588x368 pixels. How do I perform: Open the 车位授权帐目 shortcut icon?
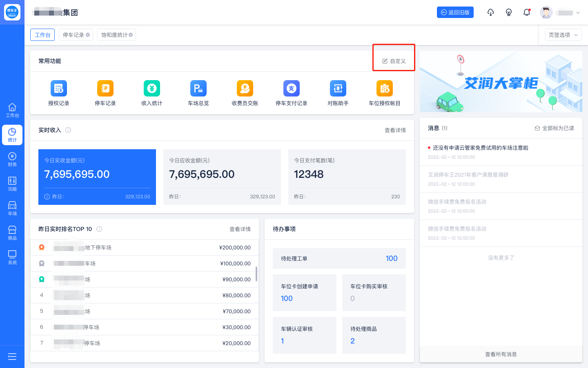coord(385,88)
